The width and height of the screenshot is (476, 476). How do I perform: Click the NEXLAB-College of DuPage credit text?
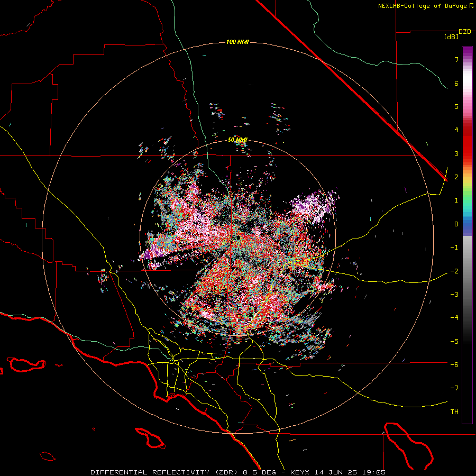[x=425, y=6]
